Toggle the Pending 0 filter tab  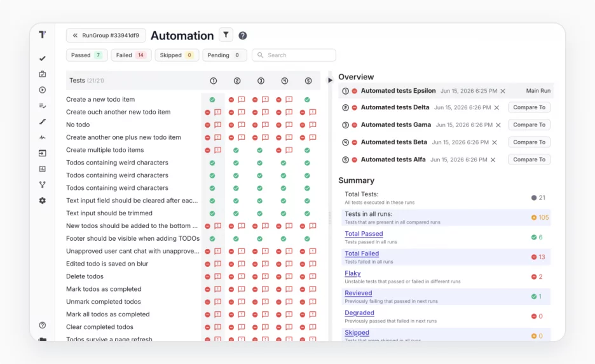(x=224, y=55)
